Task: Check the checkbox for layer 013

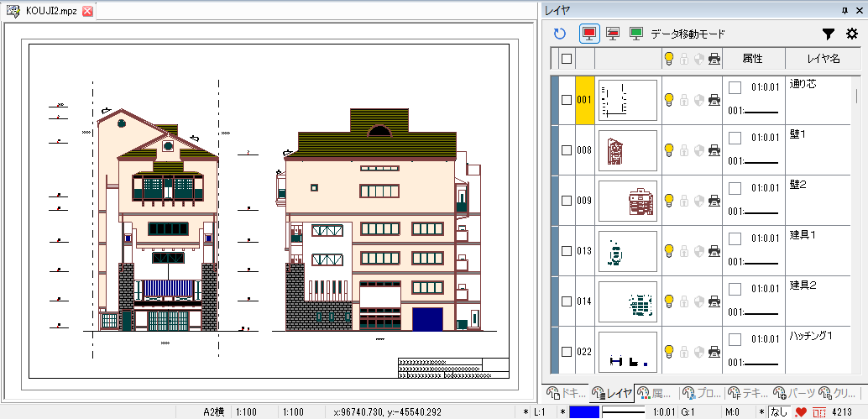Action: (567, 251)
